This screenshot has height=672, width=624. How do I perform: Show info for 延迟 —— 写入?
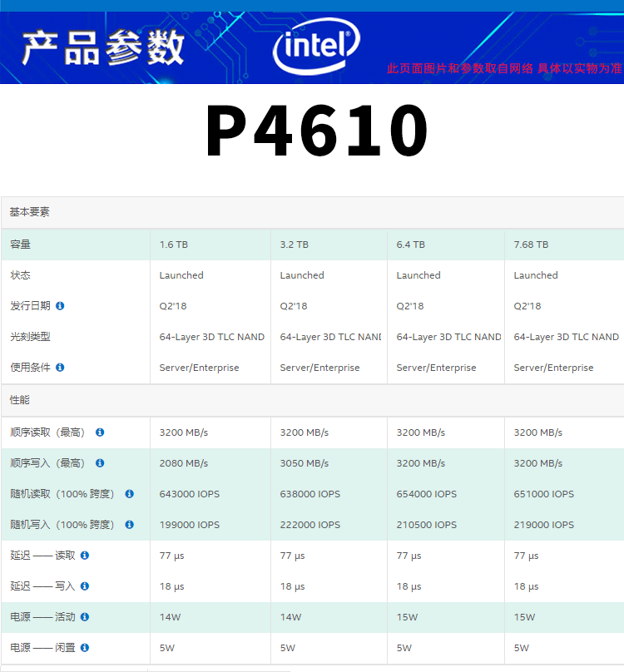pyautogui.click(x=85, y=586)
